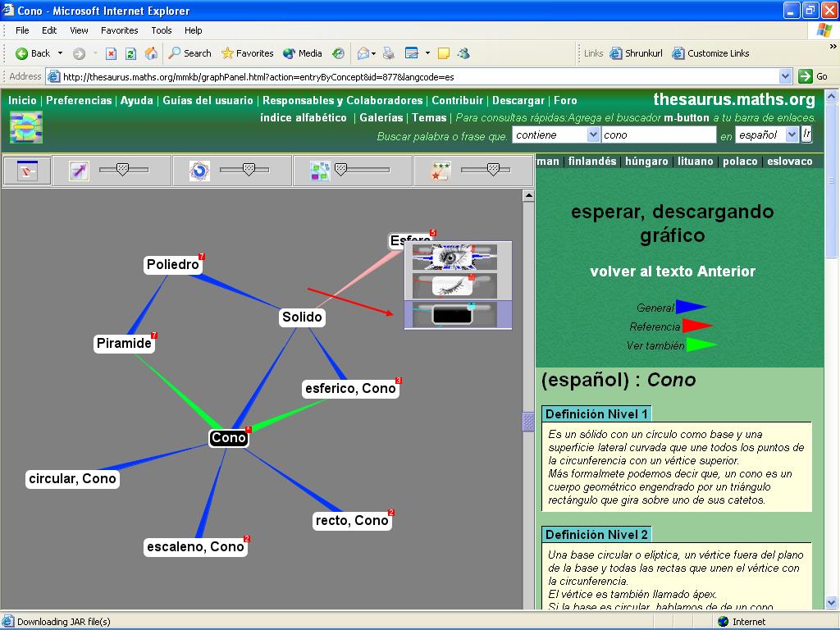The height and width of the screenshot is (630, 840).
Task: Click the purple arrow graph tool icon
Action: pyautogui.click(x=79, y=171)
